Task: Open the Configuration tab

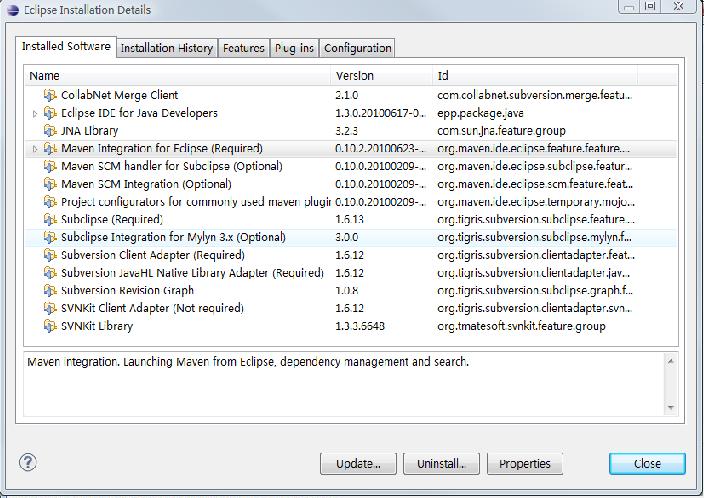Action: click(x=357, y=48)
